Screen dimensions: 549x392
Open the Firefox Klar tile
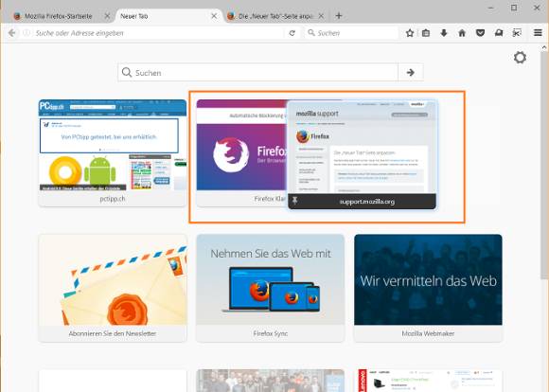pyautogui.click(x=241, y=153)
